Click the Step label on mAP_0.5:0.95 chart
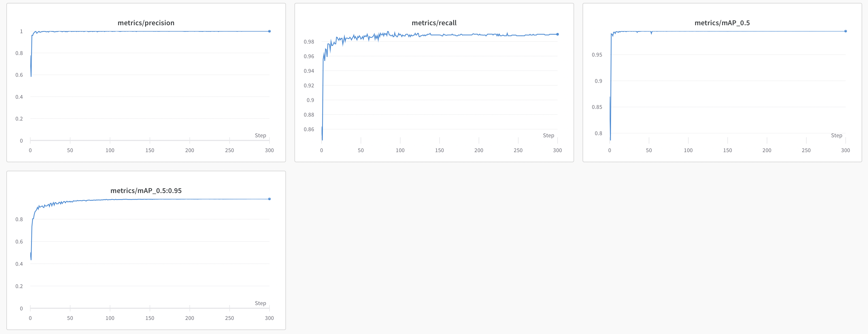868x334 pixels. click(260, 303)
